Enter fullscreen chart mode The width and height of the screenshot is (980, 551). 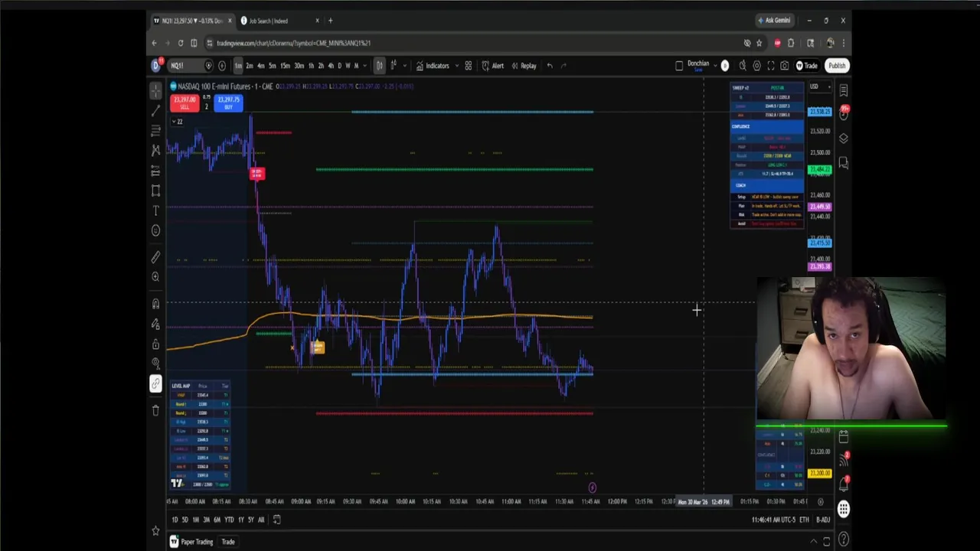[x=771, y=66]
